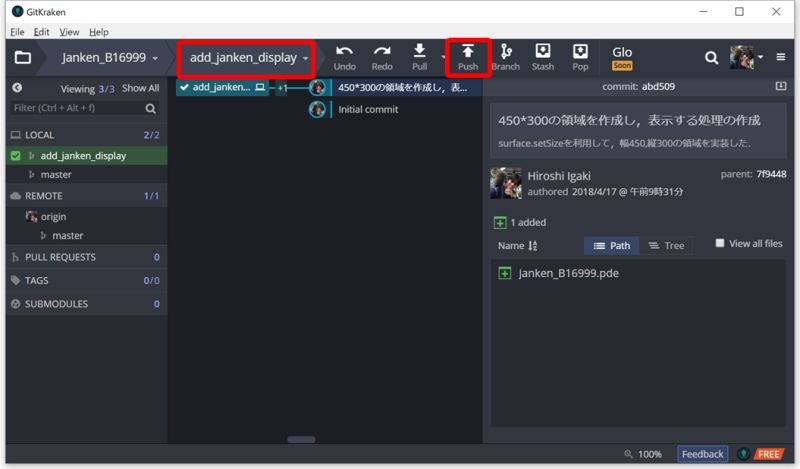Click the Feedback button
Viewport: 800px width, 469px height.
click(702, 454)
